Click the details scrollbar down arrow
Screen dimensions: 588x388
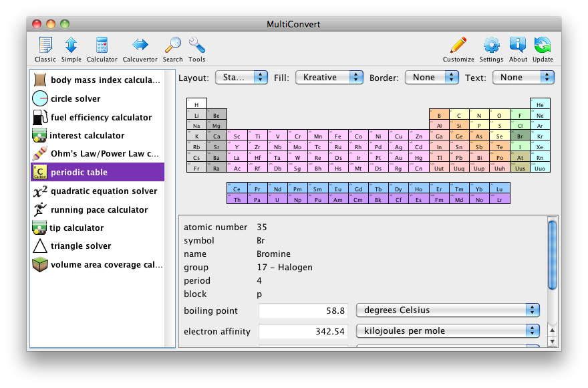click(x=552, y=341)
